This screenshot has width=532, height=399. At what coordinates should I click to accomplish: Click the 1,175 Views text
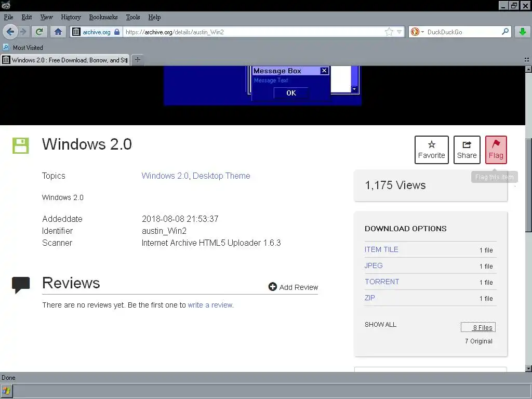pyautogui.click(x=395, y=185)
